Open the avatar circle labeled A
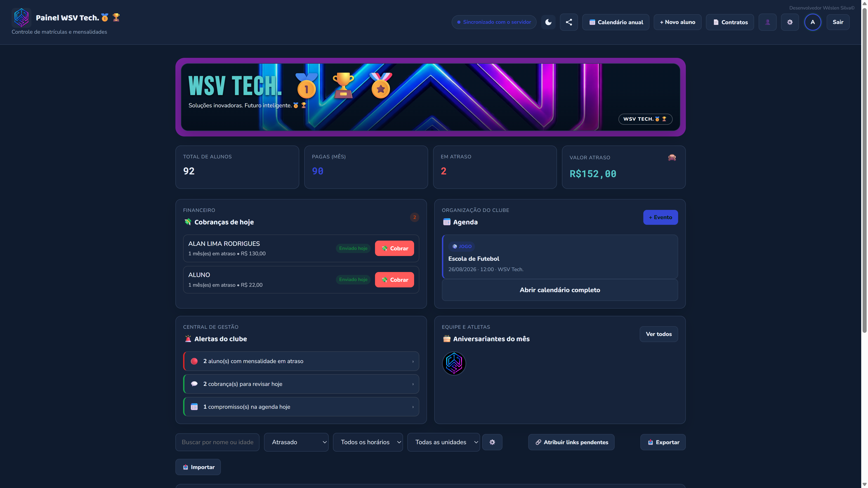Image resolution: width=868 pixels, height=488 pixels. [x=813, y=22]
